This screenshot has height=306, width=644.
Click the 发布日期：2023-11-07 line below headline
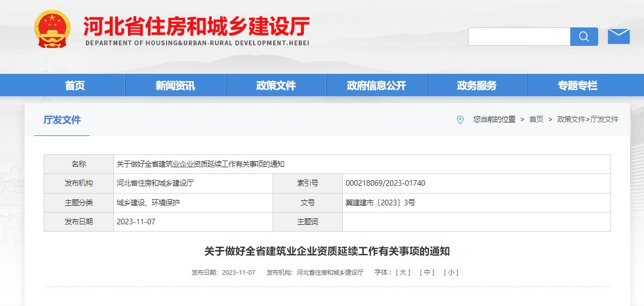(x=223, y=272)
